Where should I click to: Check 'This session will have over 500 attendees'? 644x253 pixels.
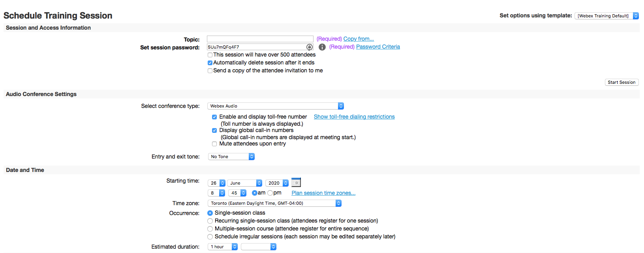[210, 55]
